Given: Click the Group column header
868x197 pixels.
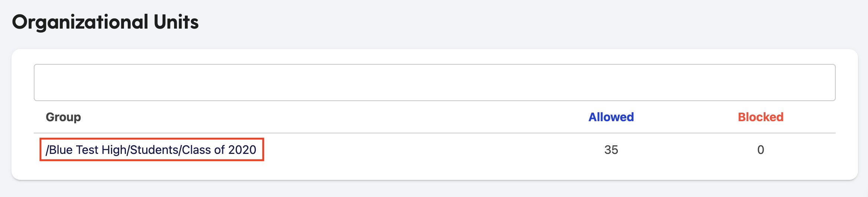Looking at the screenshot, I should 63,117.
